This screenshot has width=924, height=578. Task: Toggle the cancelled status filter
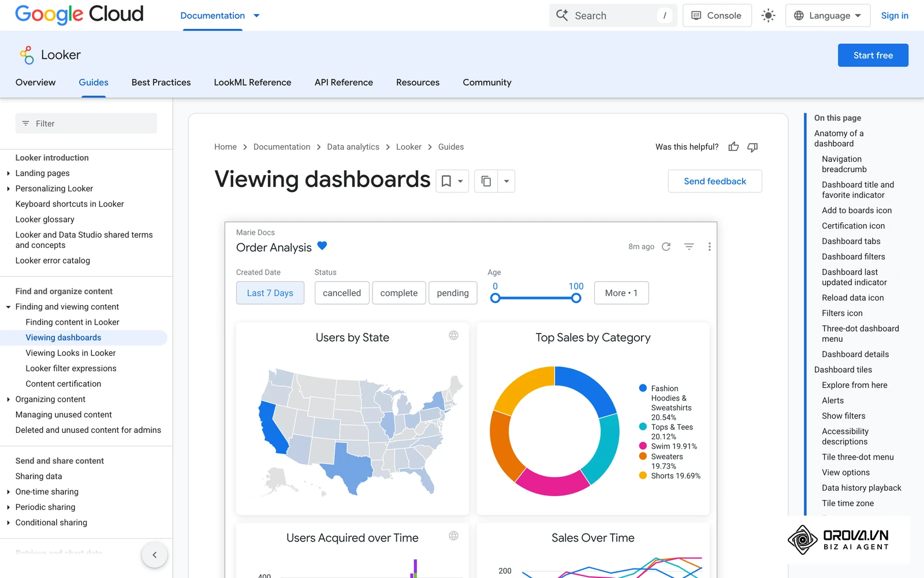342,293
